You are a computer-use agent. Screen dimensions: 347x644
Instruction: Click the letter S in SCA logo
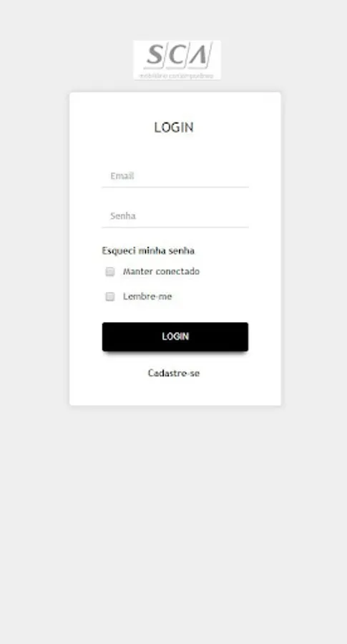click(x=155, y=55)
